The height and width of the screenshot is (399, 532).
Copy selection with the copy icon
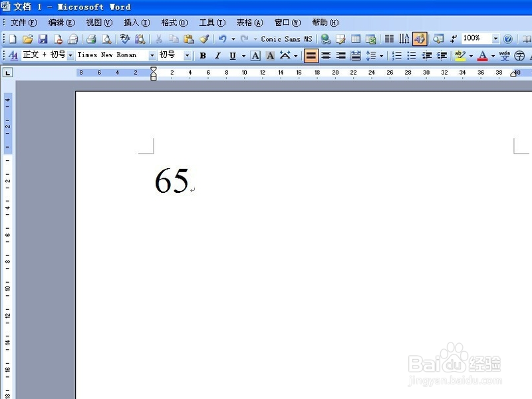click(x=174, y=39)
